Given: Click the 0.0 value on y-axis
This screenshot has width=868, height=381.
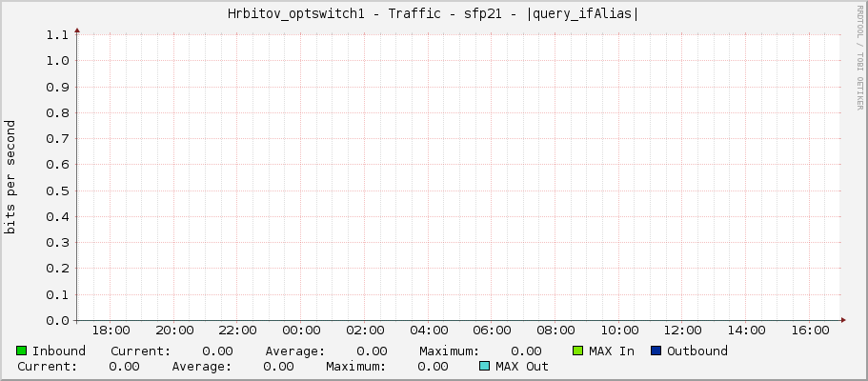Looking at the screenshot, I should pyautogui.click(x=57, y=321).
